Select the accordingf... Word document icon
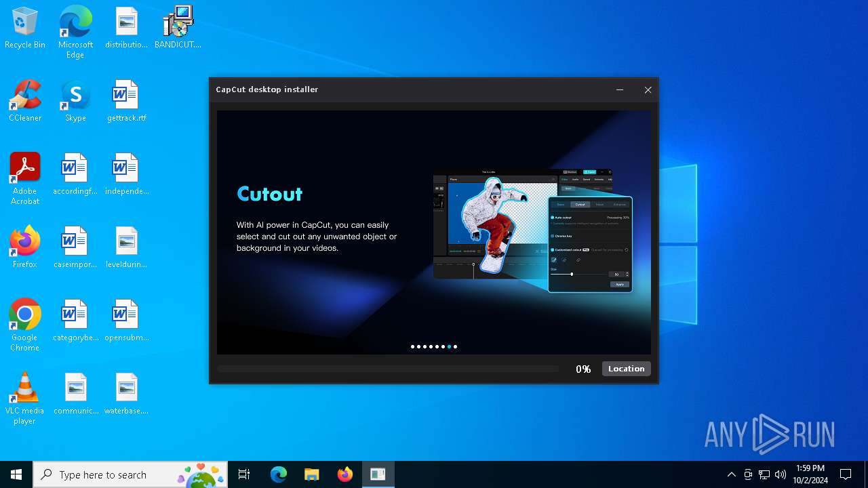This screenshot has width=868, height=488. (75, 174)
